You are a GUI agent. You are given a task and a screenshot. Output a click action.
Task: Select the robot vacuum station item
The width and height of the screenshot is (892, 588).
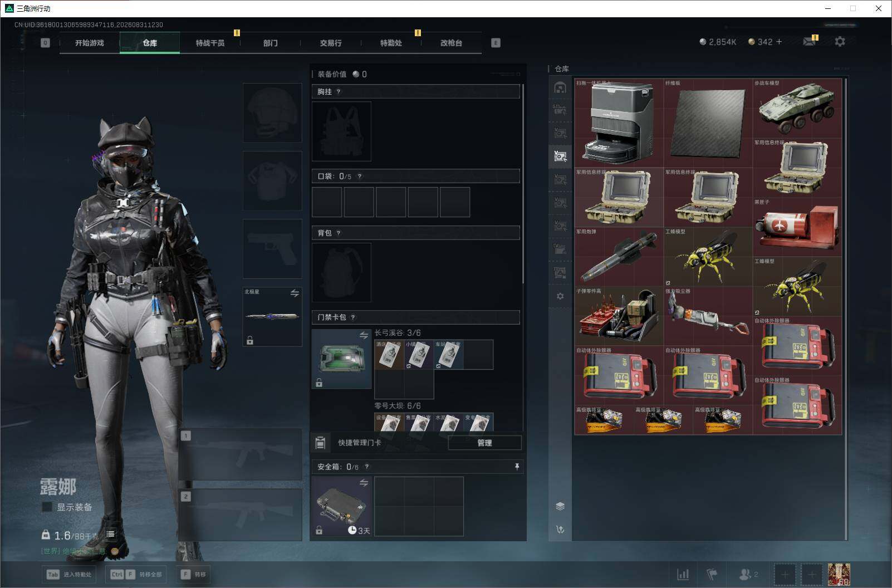point(619,123)
